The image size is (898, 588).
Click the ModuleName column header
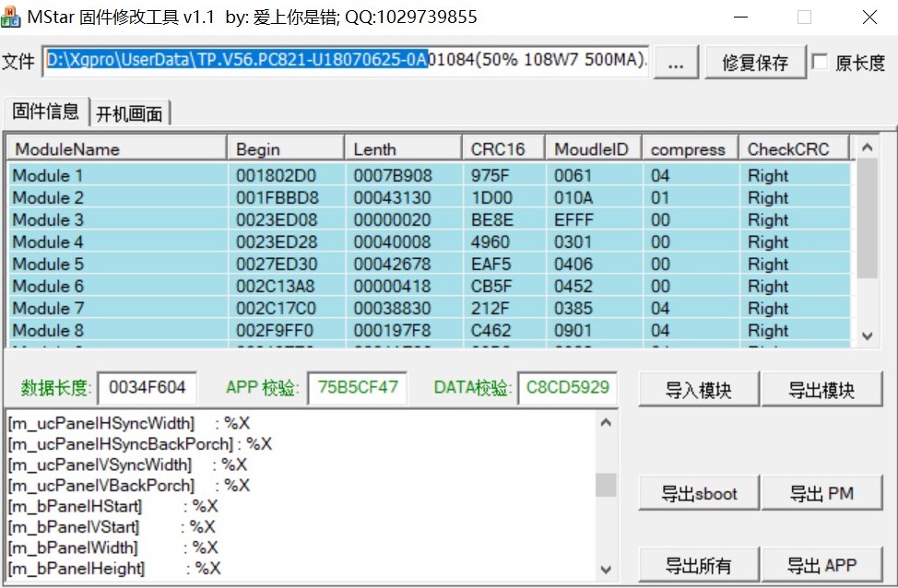pyautogui.click(x=116, y=148)
